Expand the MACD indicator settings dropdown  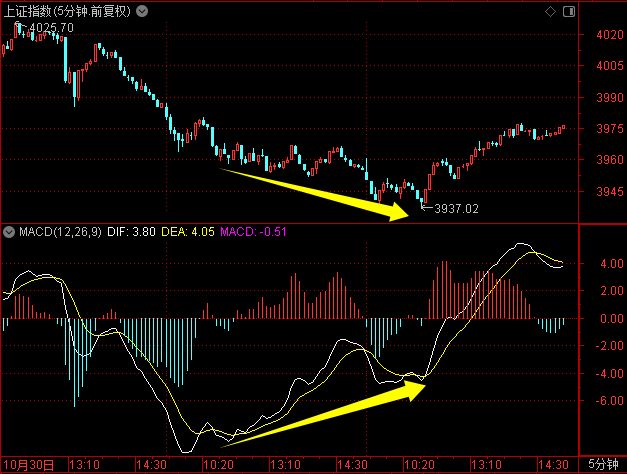click(x=10, y=232)
